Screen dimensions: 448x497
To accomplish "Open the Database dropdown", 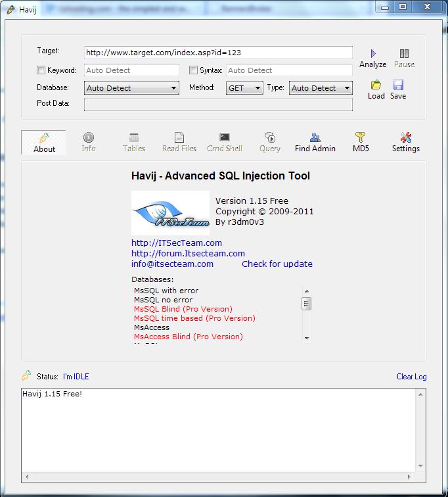I will (x=131, y=88).
